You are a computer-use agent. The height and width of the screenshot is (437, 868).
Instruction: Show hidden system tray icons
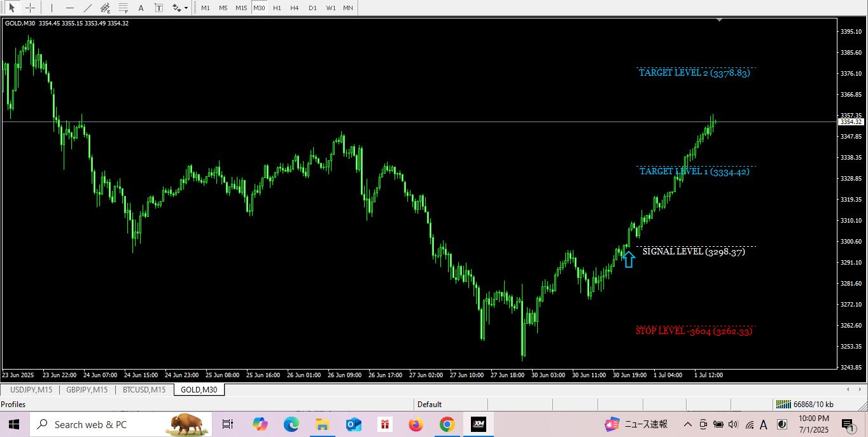coord(688,424)
